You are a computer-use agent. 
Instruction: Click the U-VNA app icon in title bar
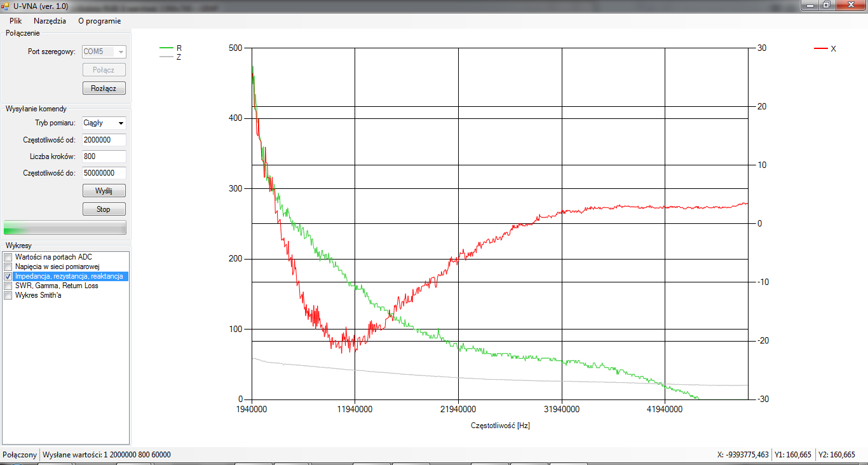pos(5,6)
